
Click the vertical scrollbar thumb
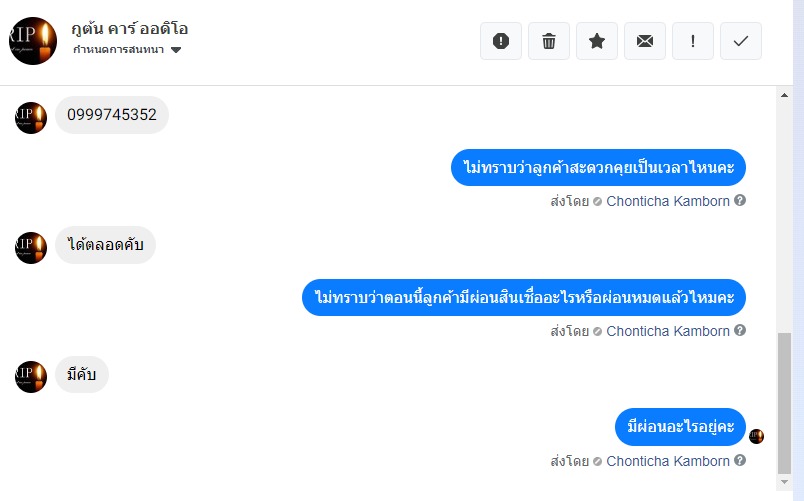point(784,404)
